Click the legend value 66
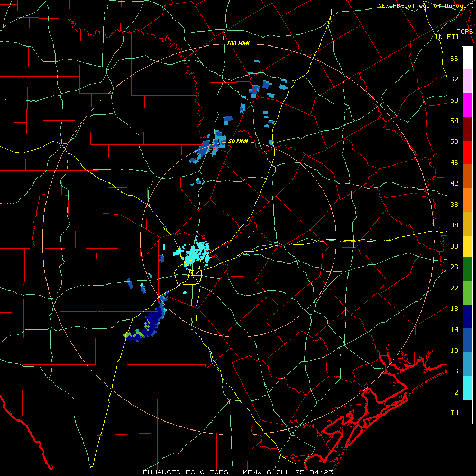This screenshot has width=476, height=476. 454,58
